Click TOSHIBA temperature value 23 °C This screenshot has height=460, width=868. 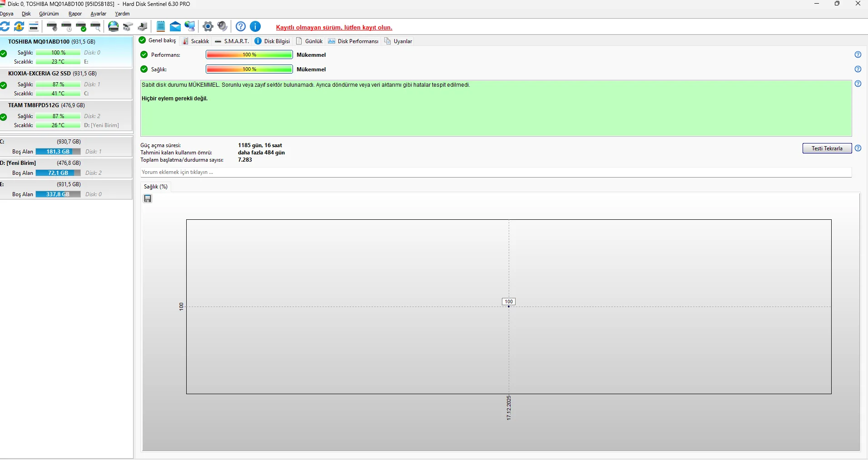pyautogui.click(x=58, y=62)
